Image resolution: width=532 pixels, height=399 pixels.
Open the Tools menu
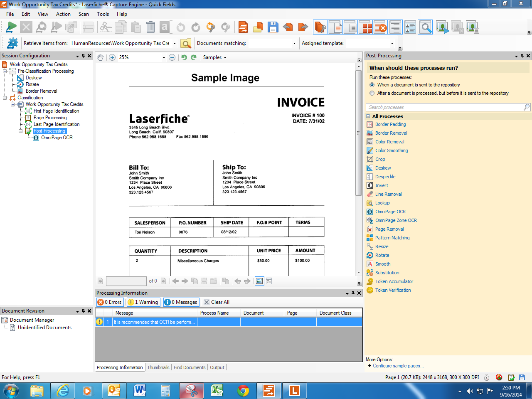(103, 14)
